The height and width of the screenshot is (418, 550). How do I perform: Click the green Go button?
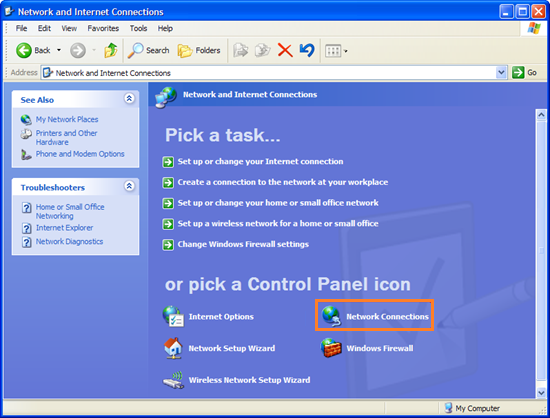tap(524, 73)
